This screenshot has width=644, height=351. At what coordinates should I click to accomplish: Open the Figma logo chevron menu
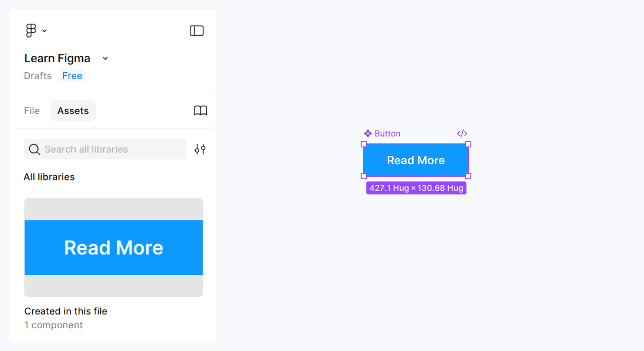pyautogui.click(x=44, y=30)
